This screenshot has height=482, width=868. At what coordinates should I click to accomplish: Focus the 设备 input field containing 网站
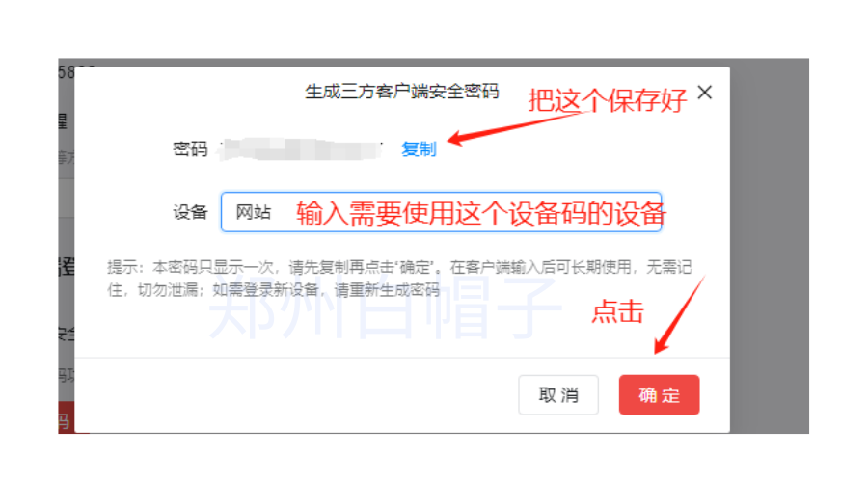point(441,212)
